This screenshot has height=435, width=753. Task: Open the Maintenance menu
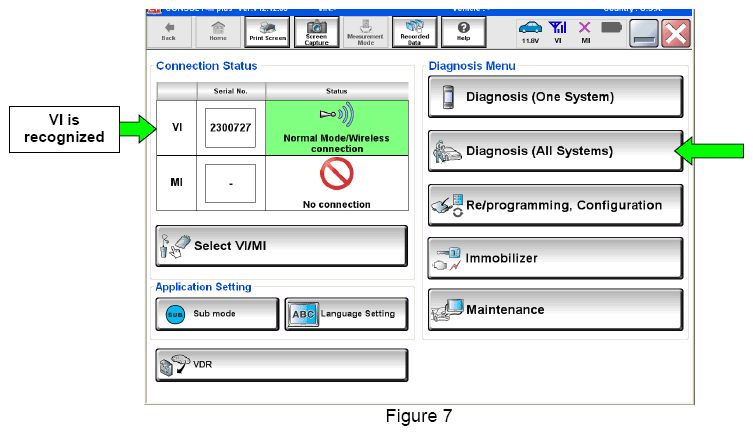point(555,310)
